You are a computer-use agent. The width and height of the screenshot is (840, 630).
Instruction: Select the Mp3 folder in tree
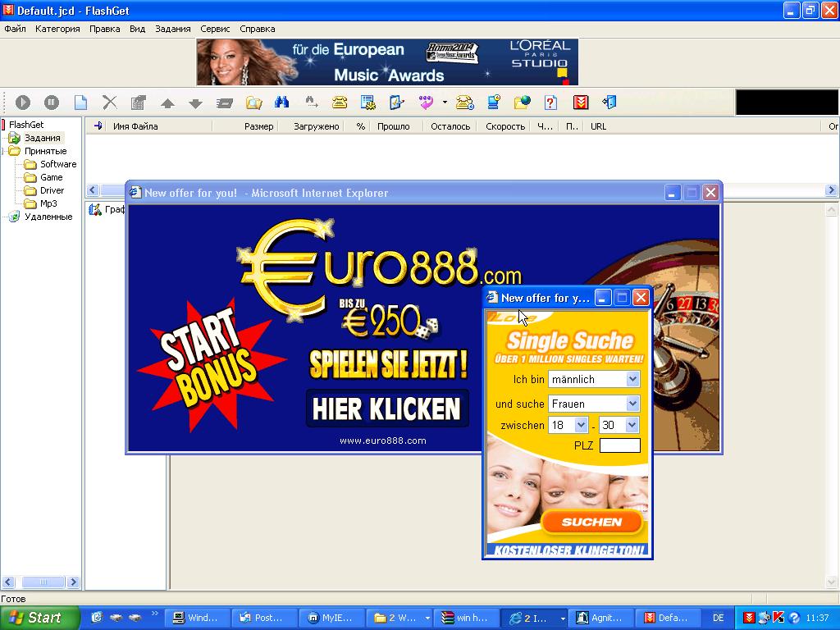coord(48,203)
